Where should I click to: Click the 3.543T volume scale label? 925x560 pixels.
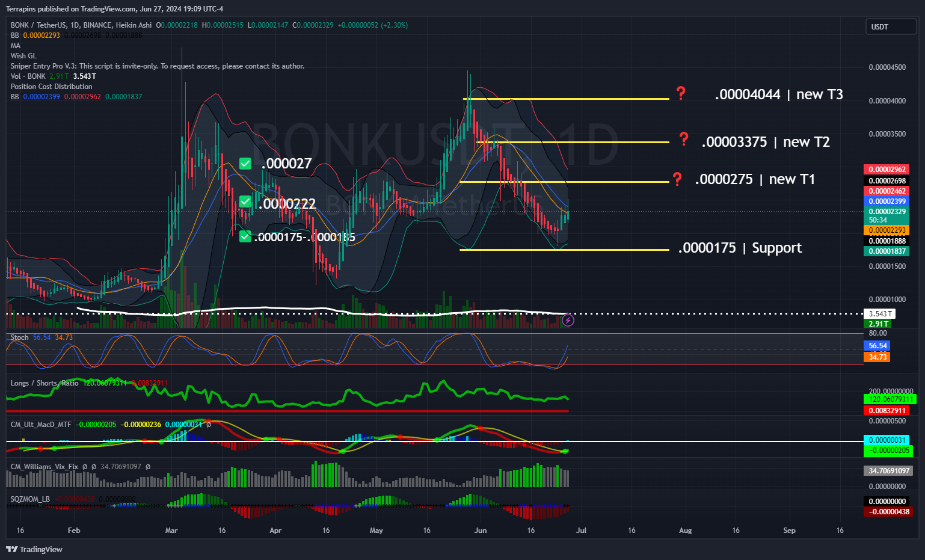point(880,314)
